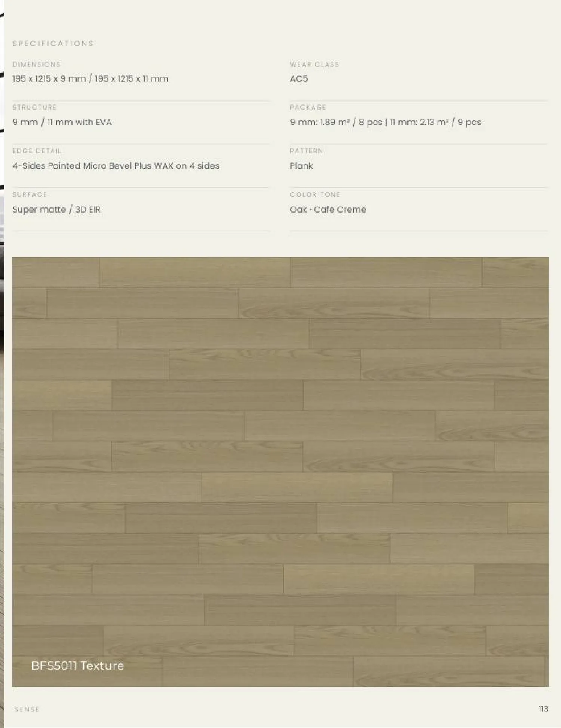Select the 9 mm / 11 mm with EVA text
The width and height of the screenshot is (561, 728).
point(62,122)
